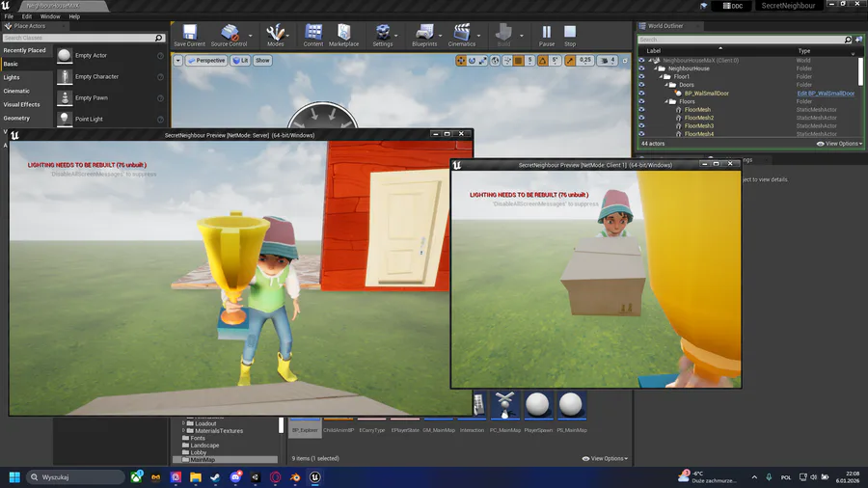
Task: Open the Help menu
Action: [74, 16]
